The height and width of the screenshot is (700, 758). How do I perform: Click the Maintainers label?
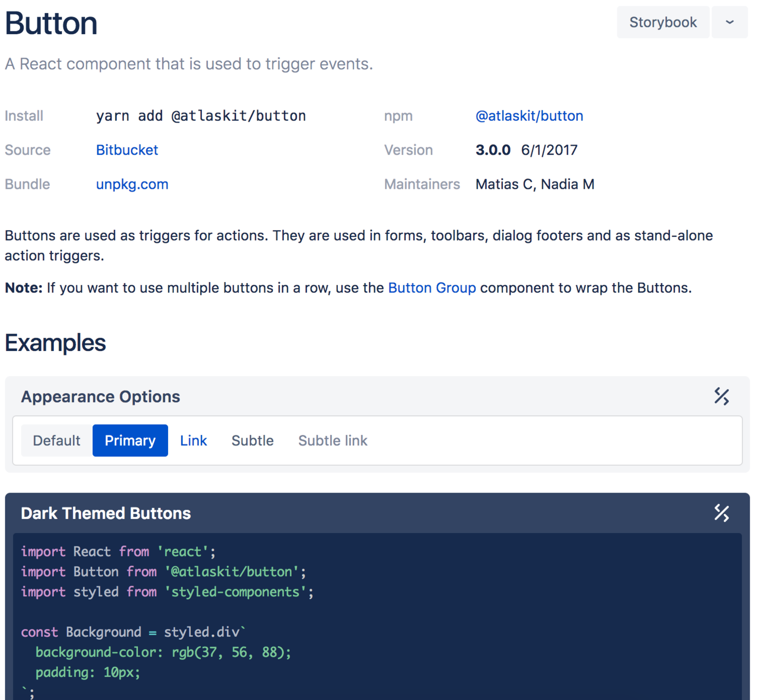[422, 184]
